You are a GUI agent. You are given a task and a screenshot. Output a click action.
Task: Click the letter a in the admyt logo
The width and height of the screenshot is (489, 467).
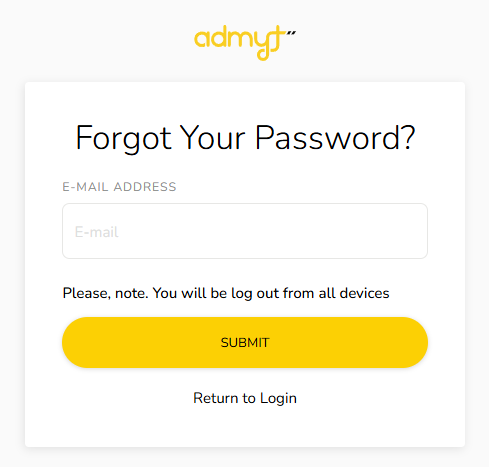202,39
